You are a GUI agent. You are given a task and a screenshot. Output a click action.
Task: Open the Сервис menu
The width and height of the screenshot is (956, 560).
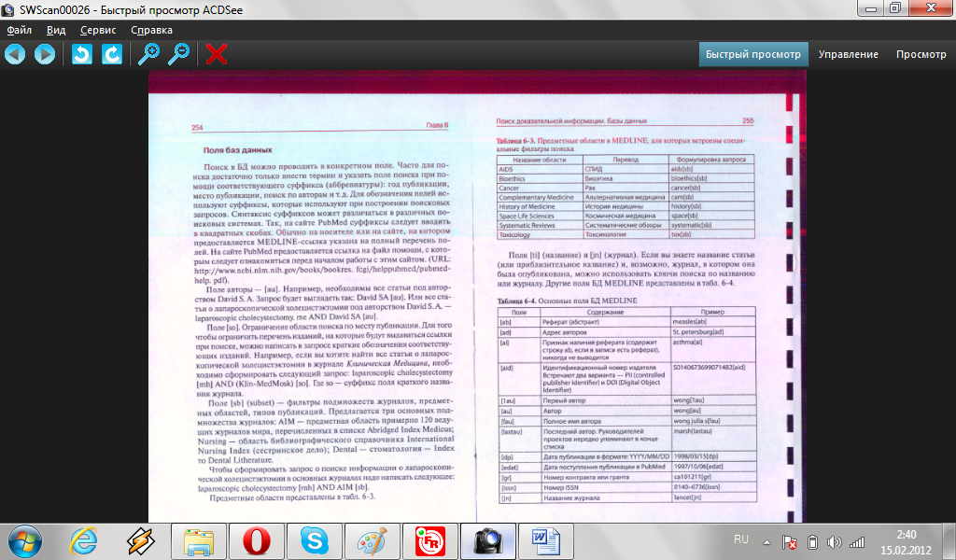(98, 30)
